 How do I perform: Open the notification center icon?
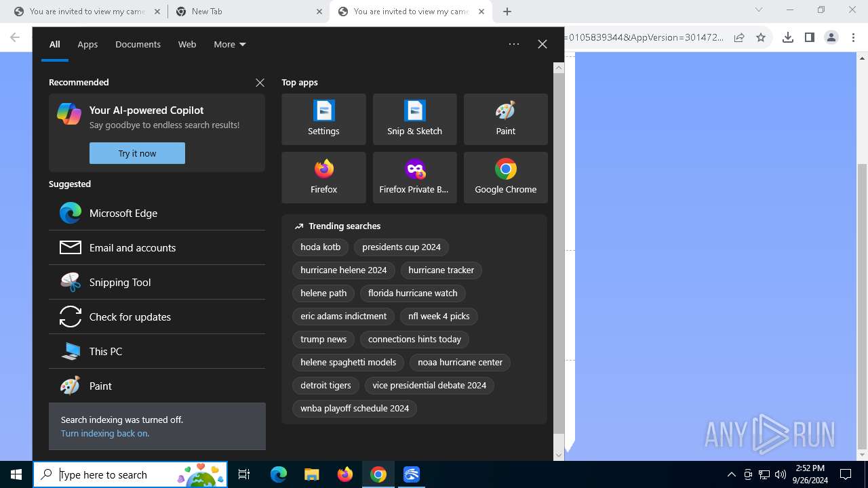[x=846, y=474]
